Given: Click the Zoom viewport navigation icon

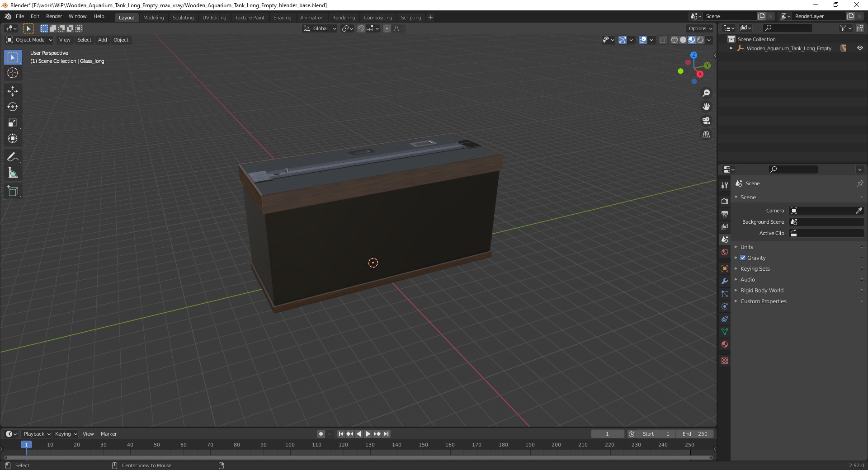Looking at the screenshot, I should point(706,93).
